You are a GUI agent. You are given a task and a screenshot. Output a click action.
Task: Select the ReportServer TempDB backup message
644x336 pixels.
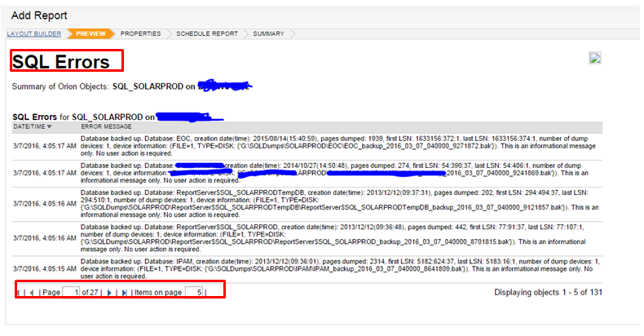pyautogui.click(x=340, y=203)
